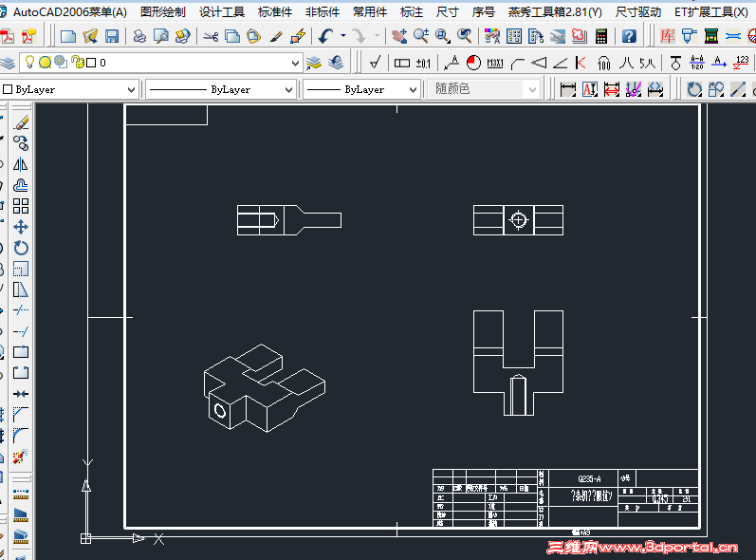Select the Extend tool

tap(21, 331)
